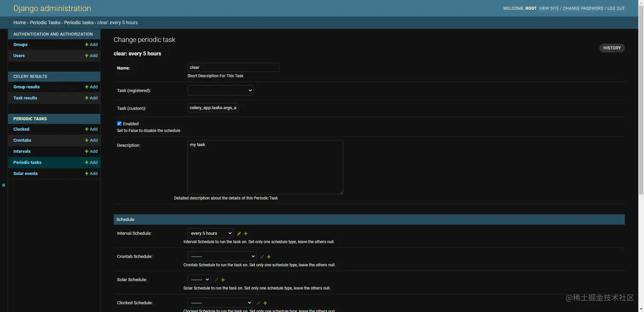Image resolution: width=644 pixels, height=312 pixels.
Task: Click Add next to Groups
Action: (x=91, y=44)
